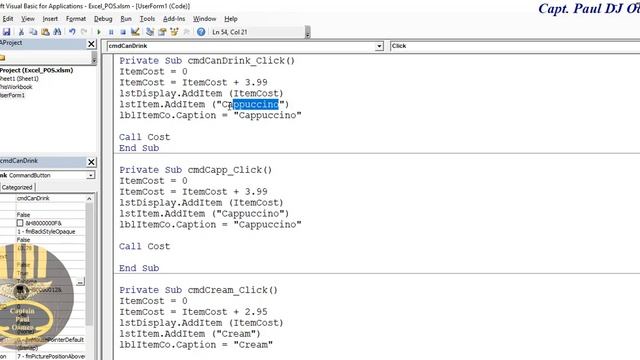Click the Paste clipboard icon
Image resolution: width=640 pixels, height=360 pixels.
pyautogui.click(x=45, y=32)
